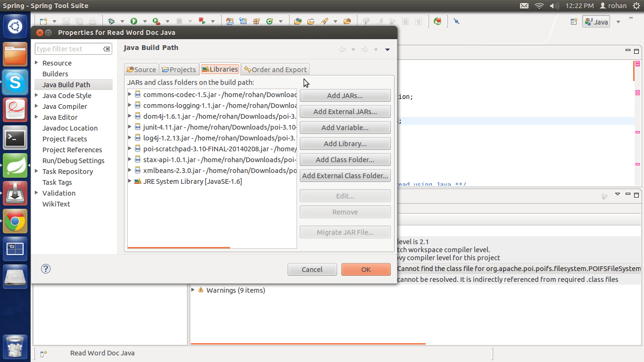The width and height of the screenshot is (644, 362).
Task: Open the Run button dropdown arrow
Action: (x=145, y=22)
